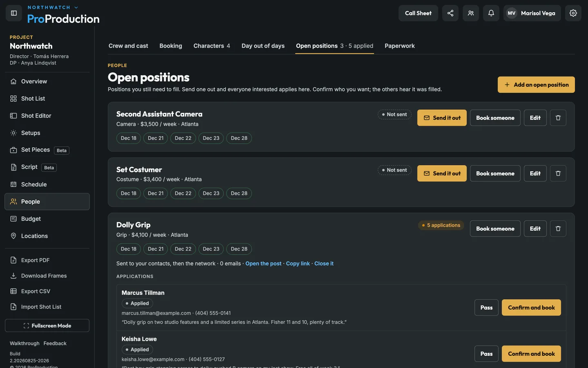Open the settings gear
The width and height of the screenshot is (588, 368).
[x=573, y=13]
